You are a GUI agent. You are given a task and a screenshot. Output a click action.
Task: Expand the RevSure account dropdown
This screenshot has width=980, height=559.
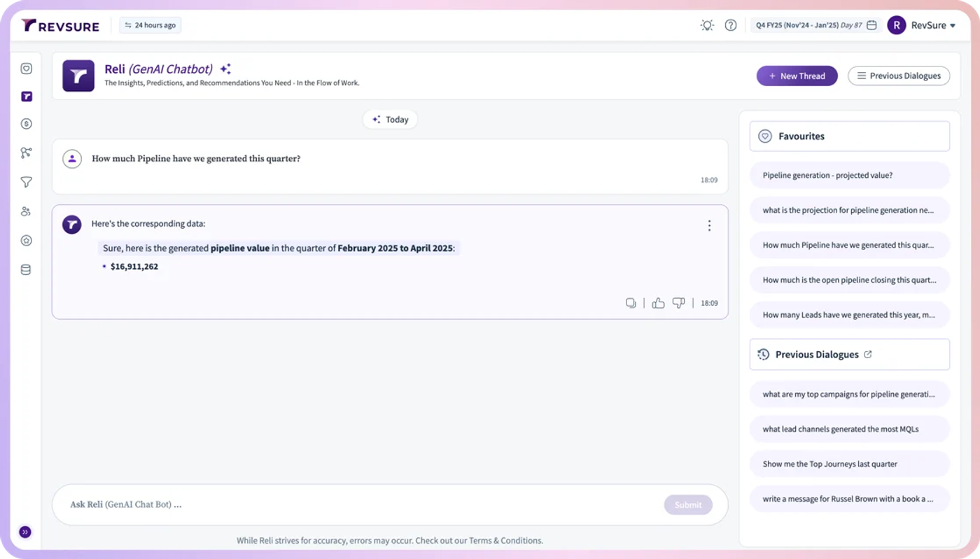[922, 25]
